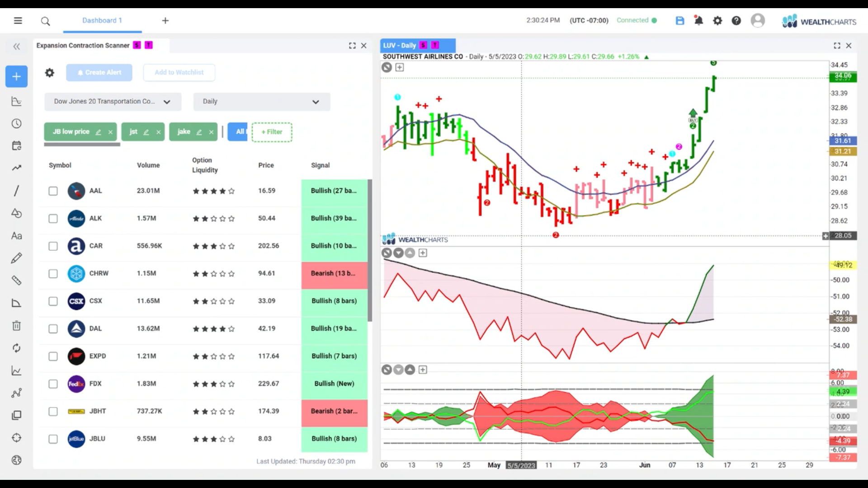The height and width of the screenshot is (488, 868).
Task: Move middle indicator up with arrow button
Action: pos(410,253)
